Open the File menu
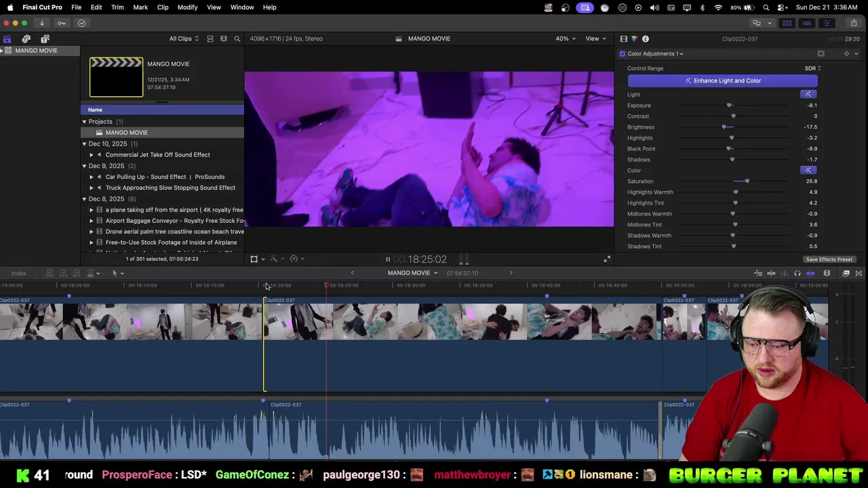Viewport: 868px width, 488px height. [76, 7]
